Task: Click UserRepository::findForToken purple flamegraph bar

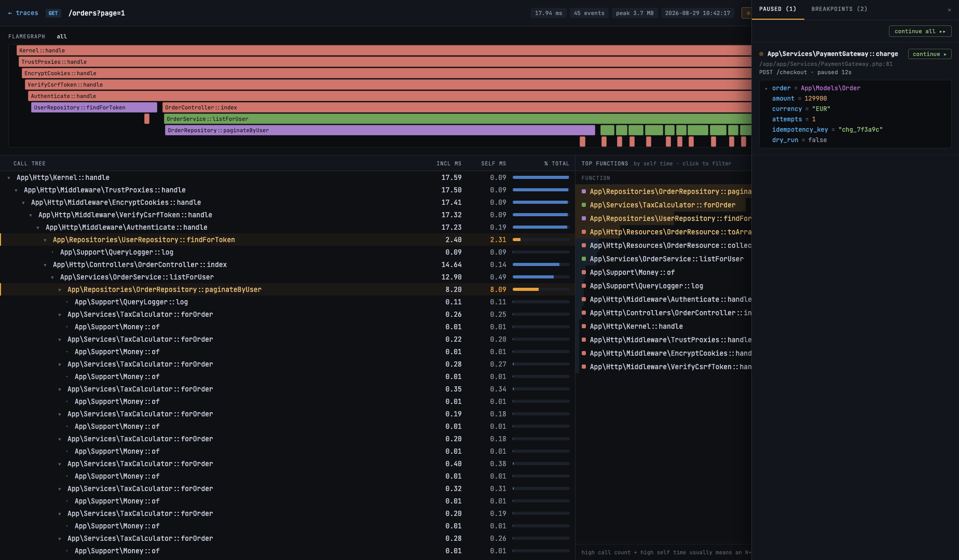Action: 94,107
